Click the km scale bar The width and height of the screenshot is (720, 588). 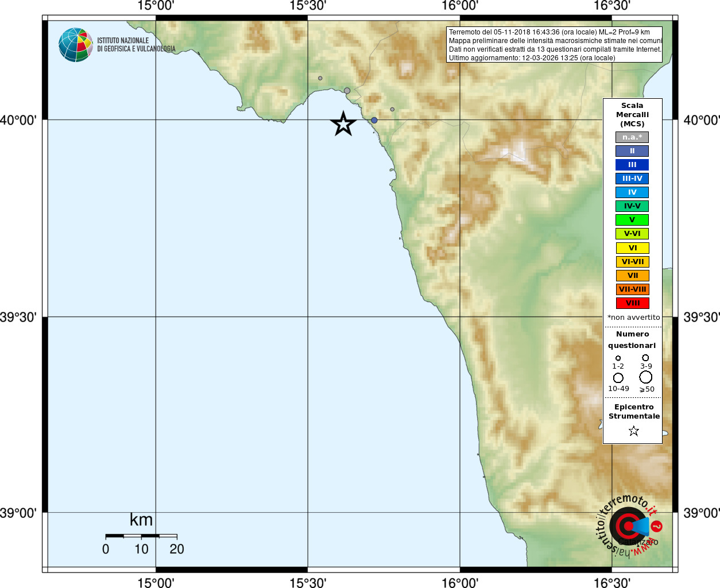pos(141,536)
